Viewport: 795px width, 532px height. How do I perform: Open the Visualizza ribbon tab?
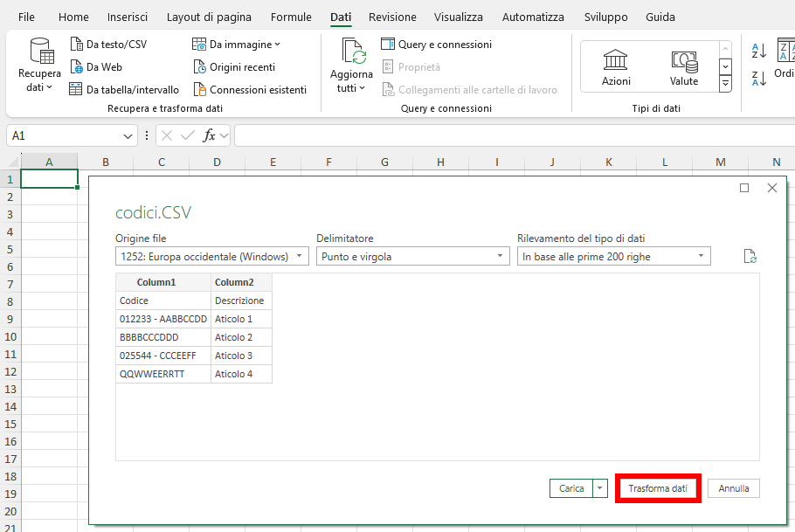[x=457, y=17]
